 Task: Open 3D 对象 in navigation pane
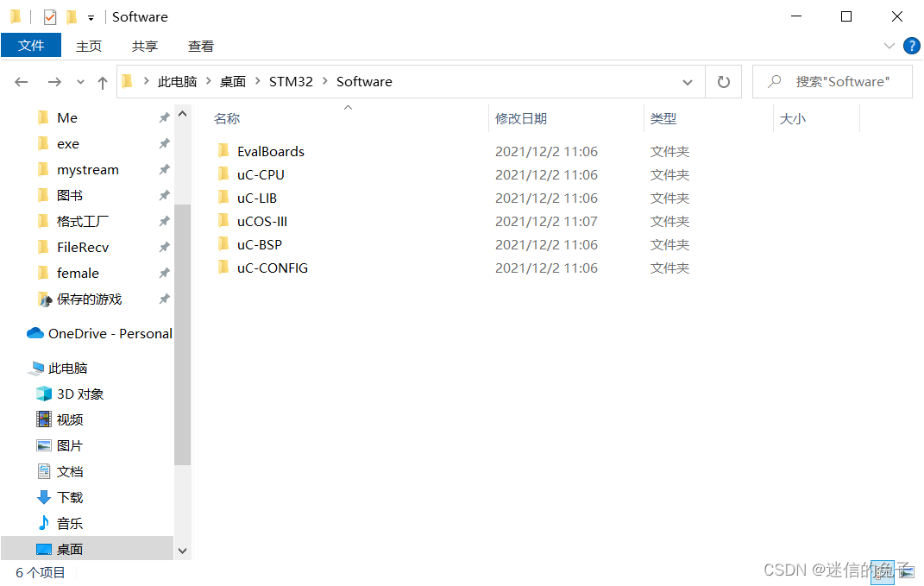click(80, 394)
